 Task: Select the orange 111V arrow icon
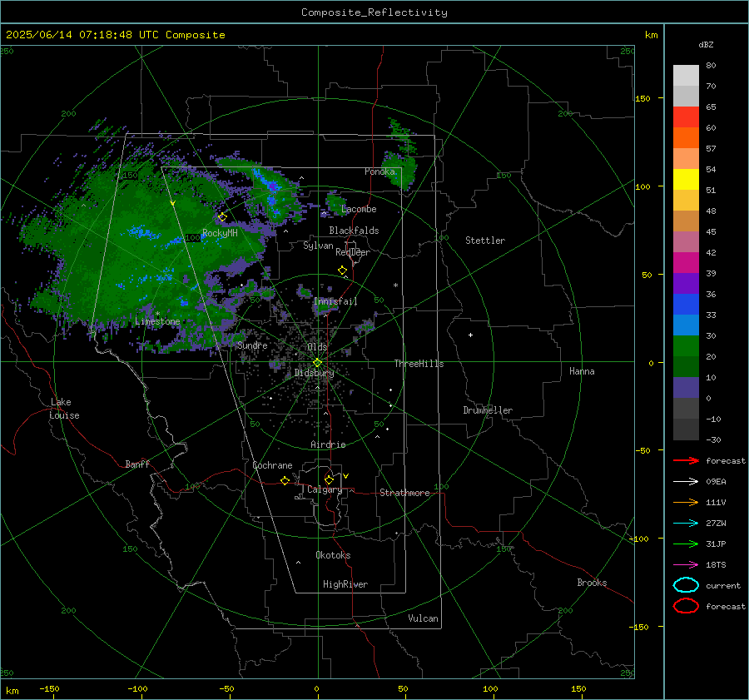[x=686, y=502]
